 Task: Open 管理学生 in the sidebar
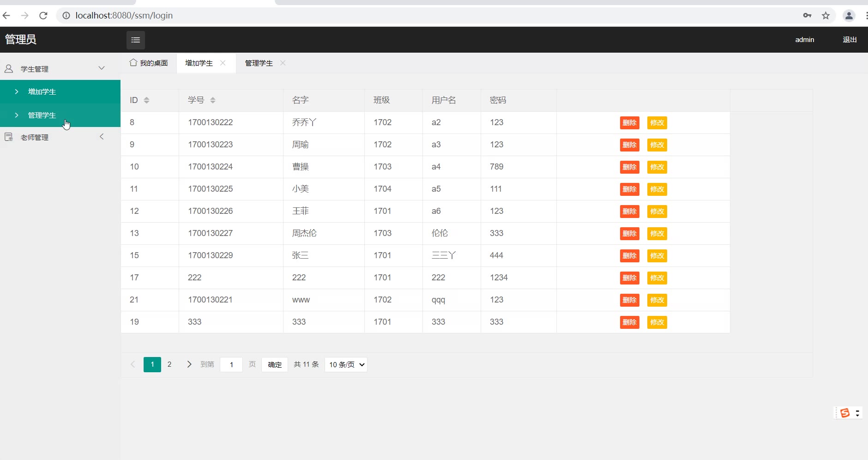point(60,115)
